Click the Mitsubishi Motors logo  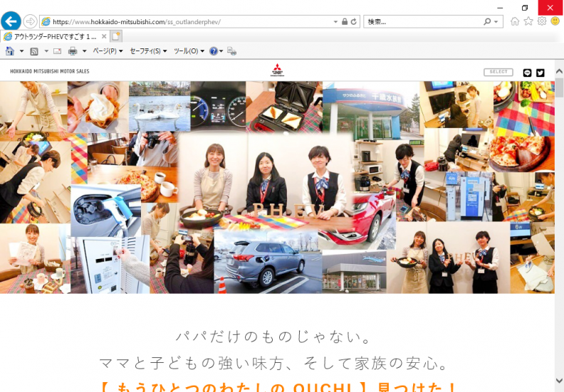coord(277,70)
